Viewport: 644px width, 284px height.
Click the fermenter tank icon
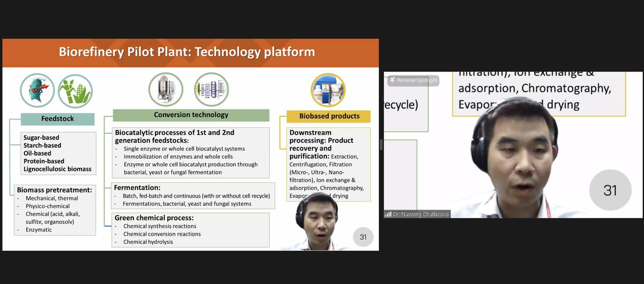pos(166,90)
